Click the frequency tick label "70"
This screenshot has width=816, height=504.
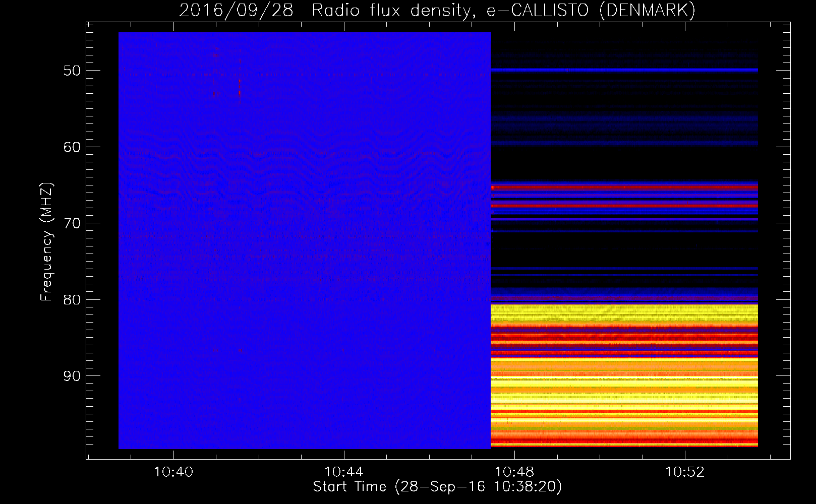[x=72, y=223]
